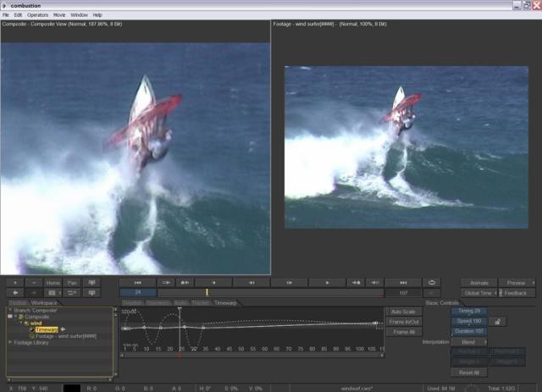The width and height of the screenshot is (542, 392).
Task: Switch to the Workspace tab
Action: (45, 302)
